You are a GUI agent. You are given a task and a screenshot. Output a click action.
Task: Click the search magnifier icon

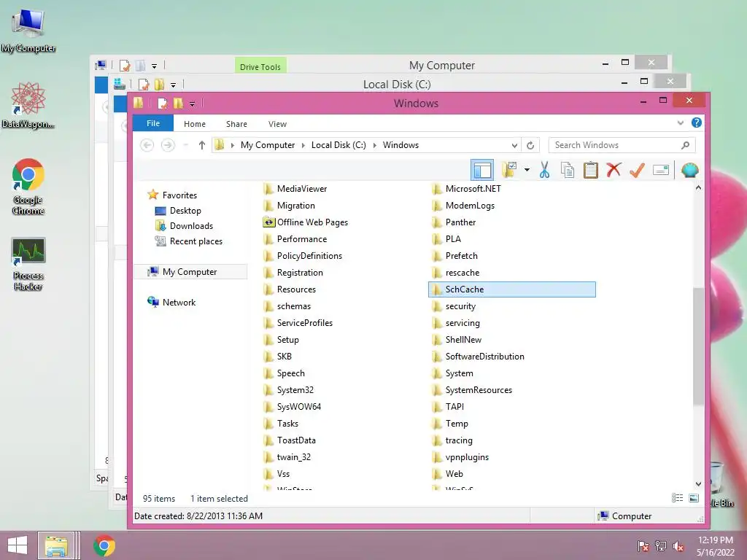click(685, 145)
